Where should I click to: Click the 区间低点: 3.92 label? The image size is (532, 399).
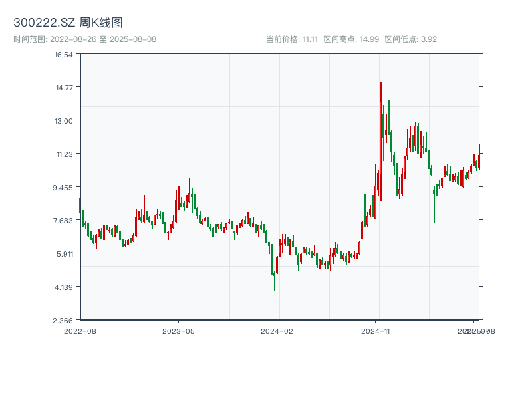(410, 39)
